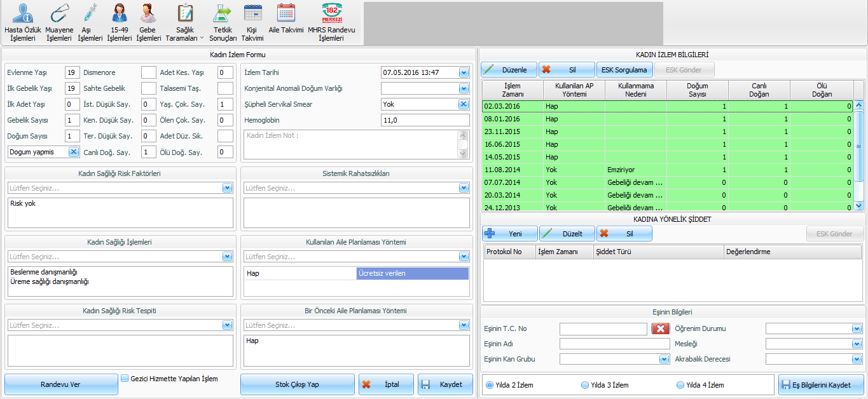The width and height of the screenshot is (868, 399).
Task: Open Muayene İşlemleri stethoscope icon
Action: pyautogui.click(x=59, y=22)
